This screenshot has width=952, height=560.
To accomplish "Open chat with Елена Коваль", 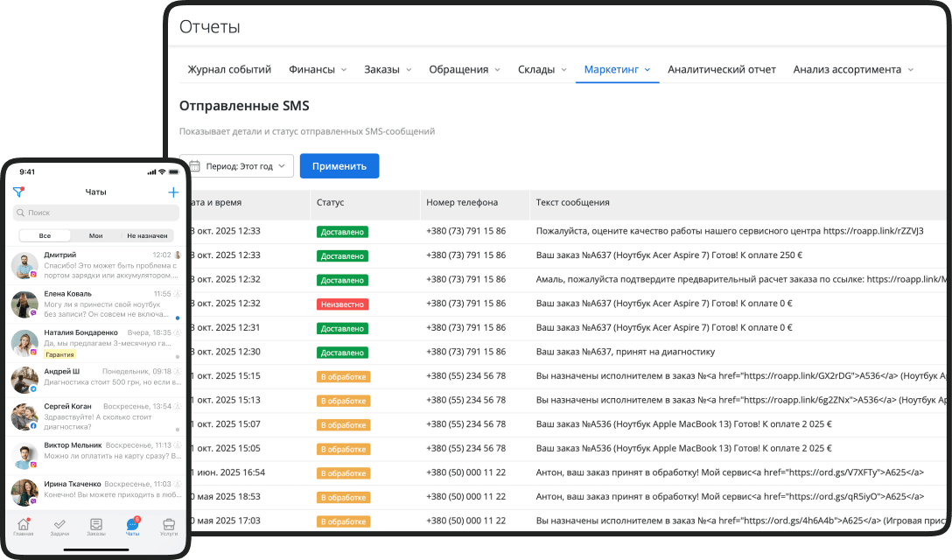I will point(96,304).
